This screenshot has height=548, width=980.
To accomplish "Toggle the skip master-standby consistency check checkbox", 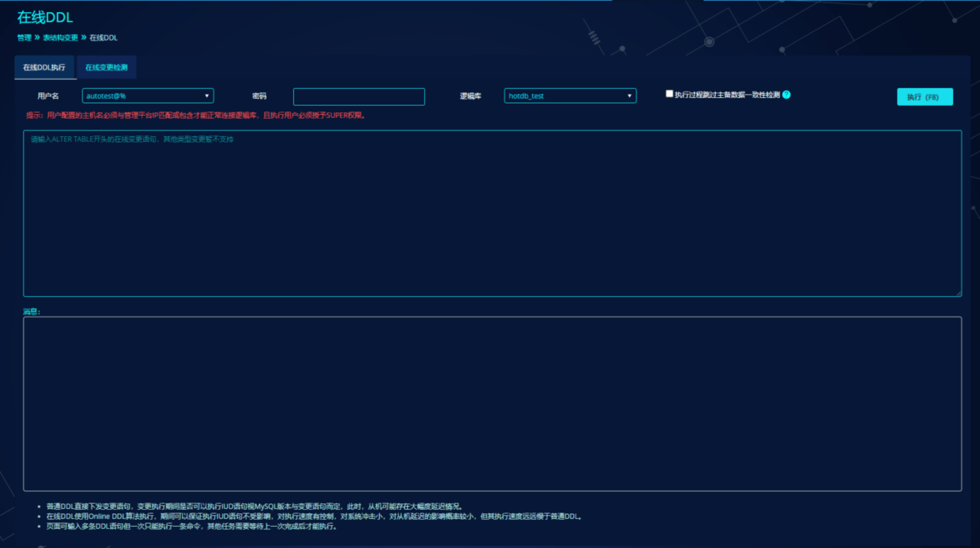I will [669, 94].
